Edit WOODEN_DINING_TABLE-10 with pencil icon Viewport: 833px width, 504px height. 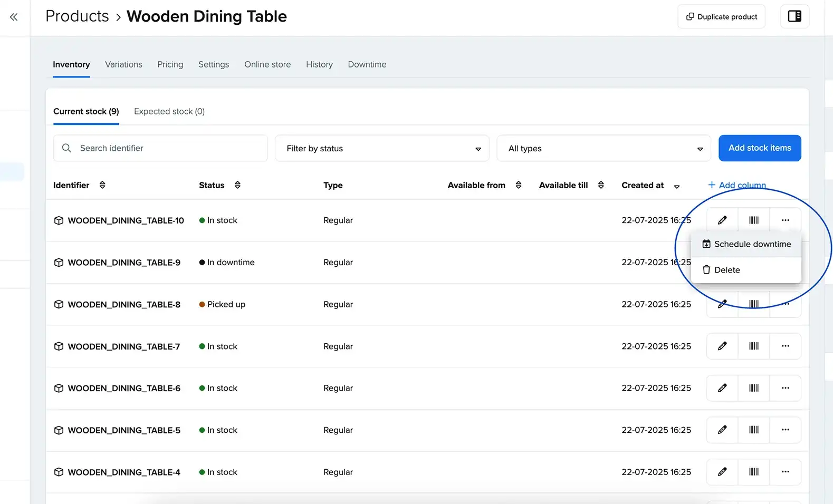722,220
